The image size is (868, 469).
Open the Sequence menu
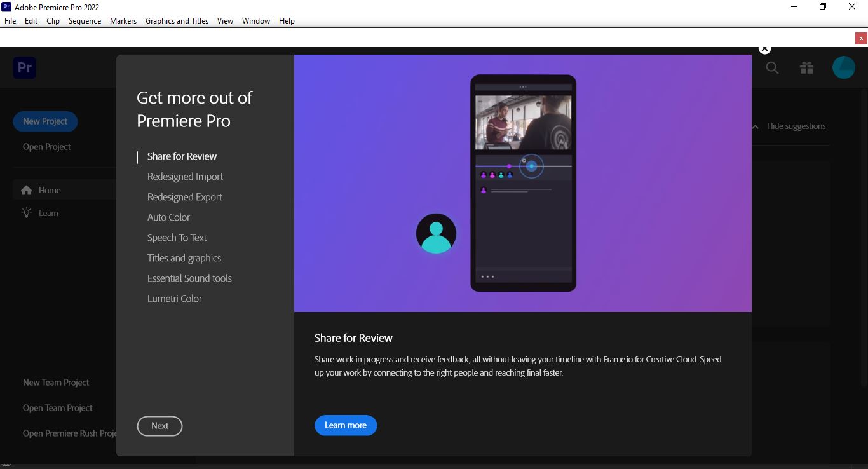tap(85, 21)
